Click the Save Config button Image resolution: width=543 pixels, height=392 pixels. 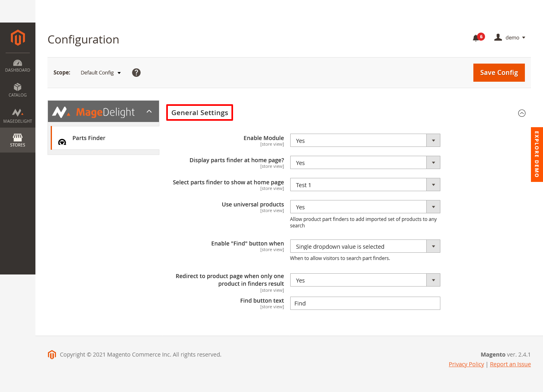pyautogui.click(x=499, y=72)
